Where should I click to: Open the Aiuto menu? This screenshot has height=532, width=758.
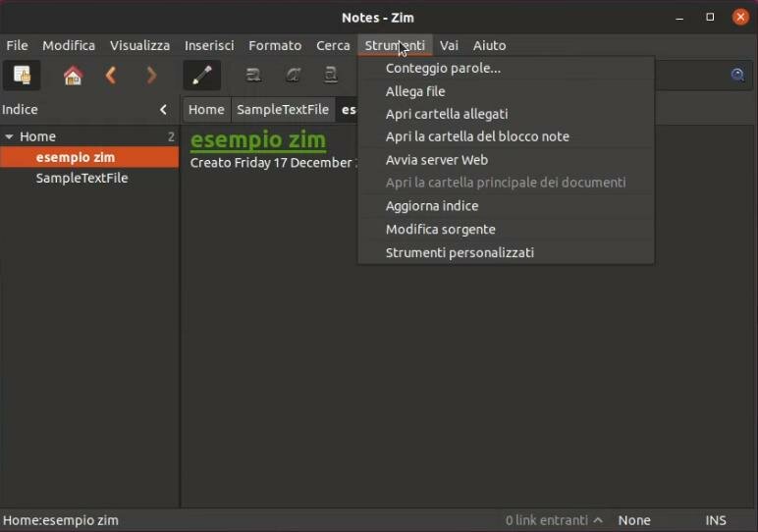(489, 45)
